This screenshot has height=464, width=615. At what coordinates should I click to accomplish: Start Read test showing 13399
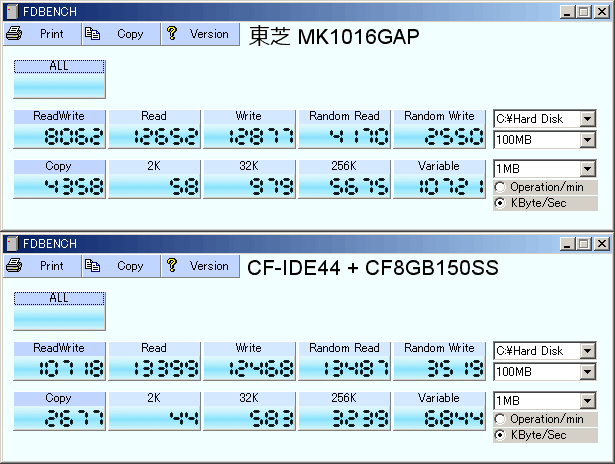tap(155, 361)
